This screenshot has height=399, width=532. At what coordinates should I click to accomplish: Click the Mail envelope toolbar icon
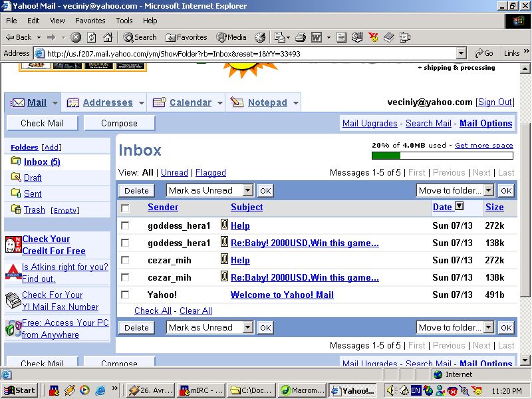(279, 37)
